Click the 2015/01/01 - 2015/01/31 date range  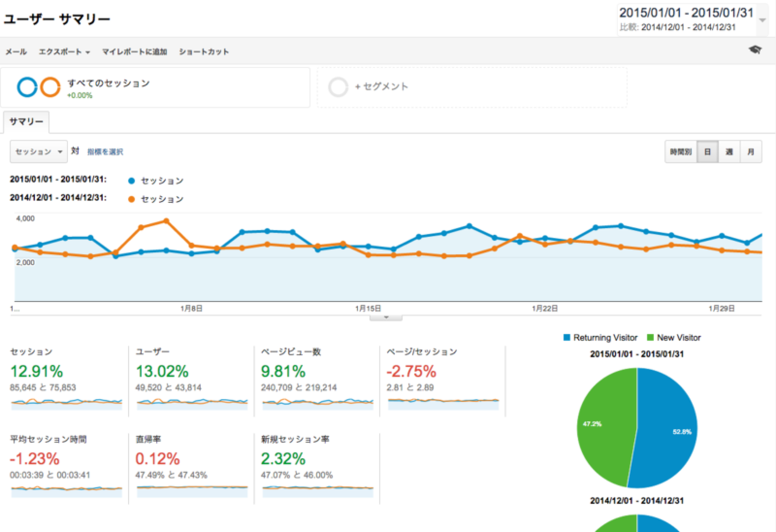click(686, 13)
